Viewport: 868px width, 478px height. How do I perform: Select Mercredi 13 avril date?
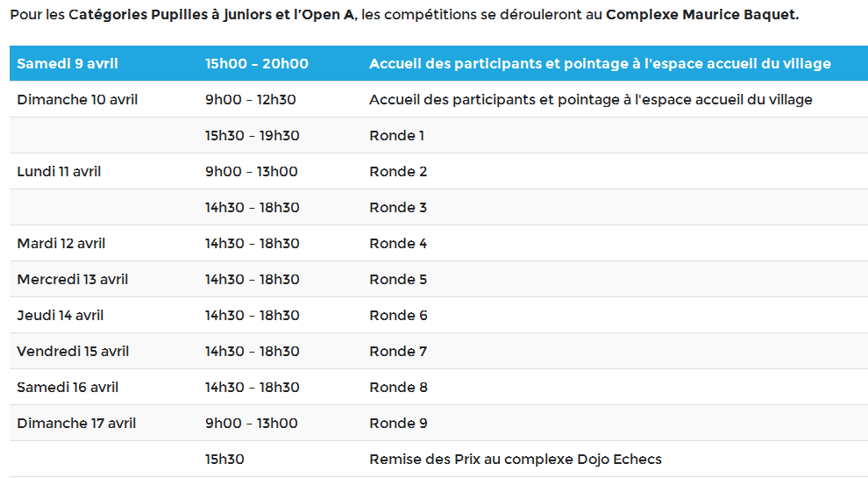[x=73, y=280]
